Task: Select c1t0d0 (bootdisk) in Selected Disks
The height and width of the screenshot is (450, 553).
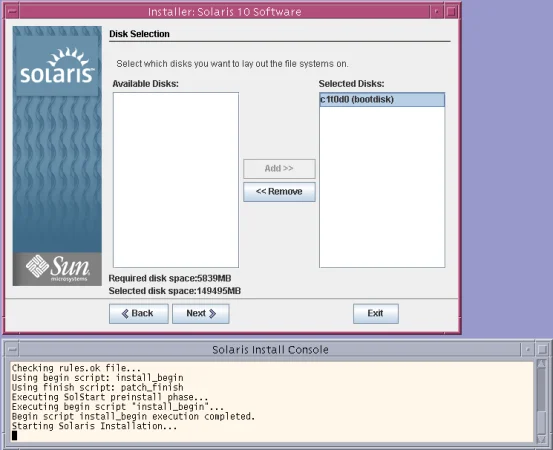Action: click(382, 99)
